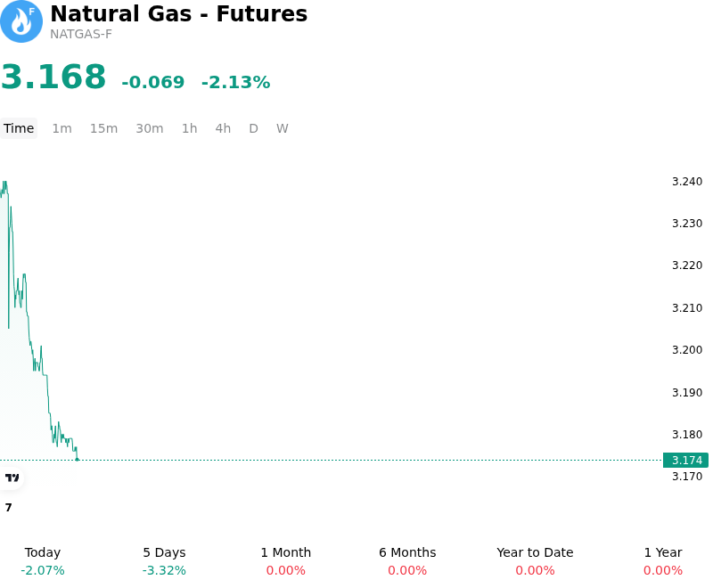Open the TradingView logo link

coord(12,478)
